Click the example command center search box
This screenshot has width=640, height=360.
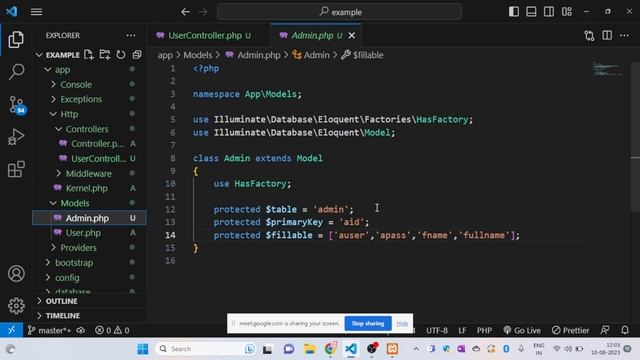pos(340,12)
